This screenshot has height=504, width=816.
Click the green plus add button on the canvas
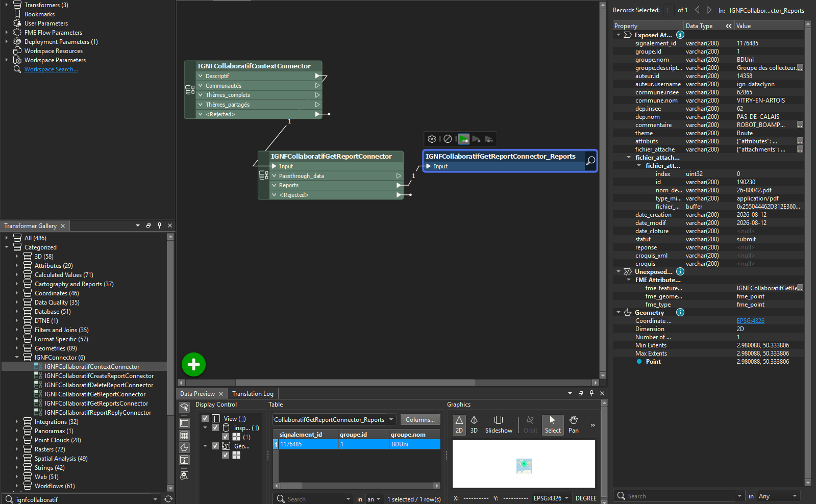(193, 364)
